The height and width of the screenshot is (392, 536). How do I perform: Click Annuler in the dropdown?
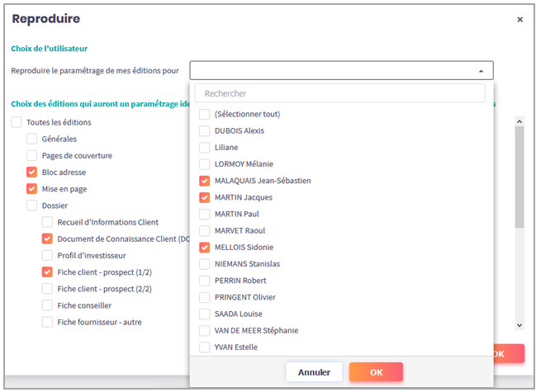click(x=314, y=372)
